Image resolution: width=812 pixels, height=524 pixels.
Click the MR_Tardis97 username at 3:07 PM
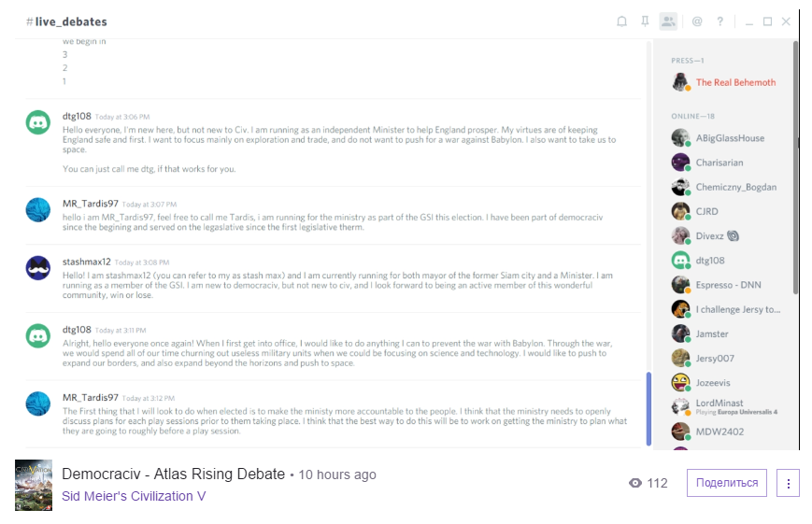pyautogui.click(x=90, y=204)
